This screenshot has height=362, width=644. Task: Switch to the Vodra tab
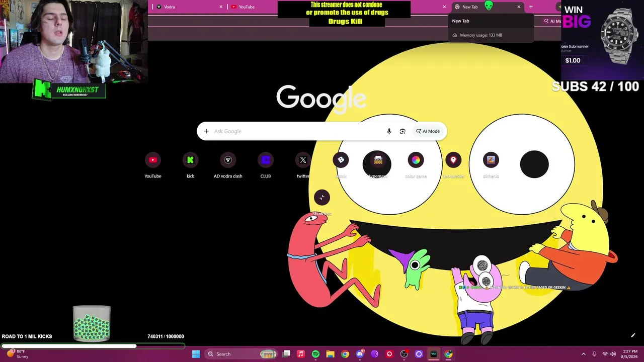pyautogui.click(x=189, y=7)
